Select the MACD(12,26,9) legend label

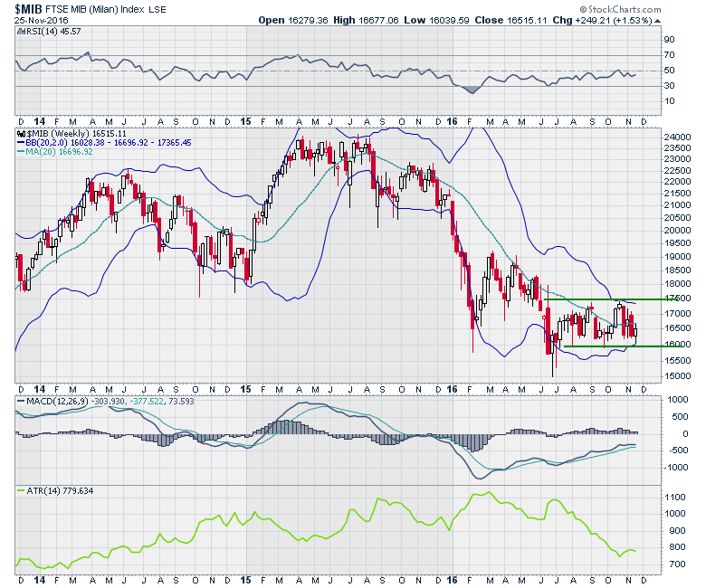tap(54, 399)
